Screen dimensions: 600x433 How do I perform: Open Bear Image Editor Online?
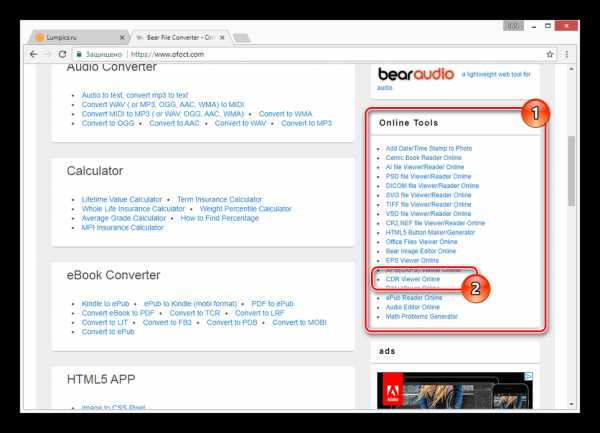(421, 251)
